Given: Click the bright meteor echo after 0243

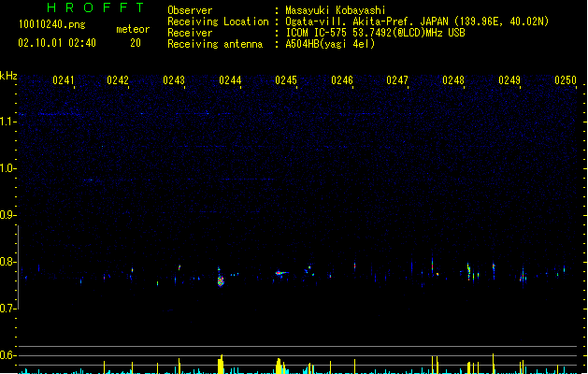Looking at the screenshot, I should coord(221,280).
